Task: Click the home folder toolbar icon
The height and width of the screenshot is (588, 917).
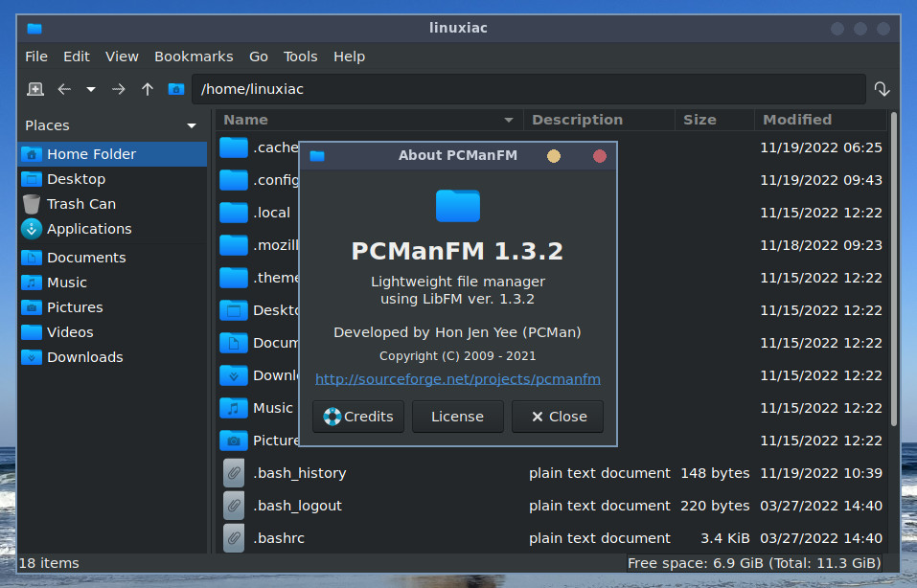Action: click(176, 89)
